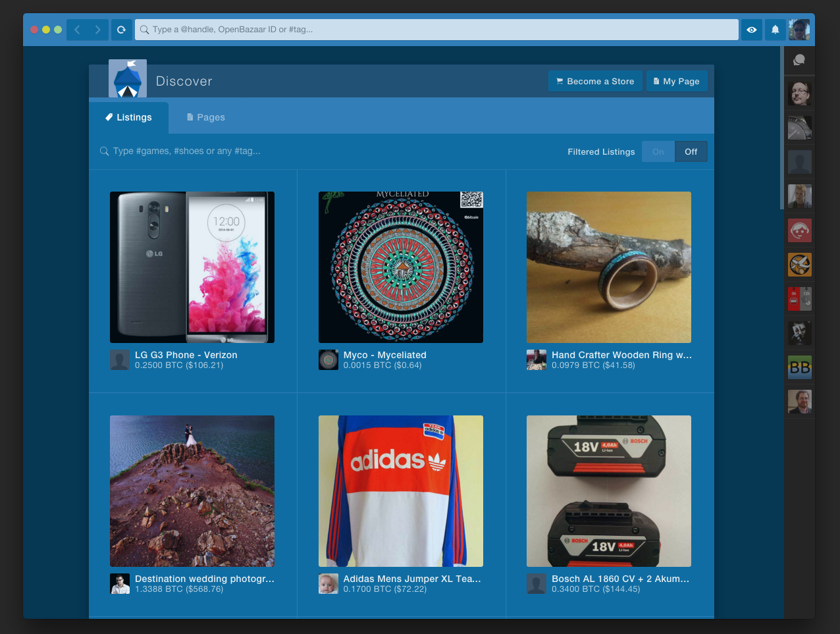Click seller avatar beside the Wooden Ring listing
840x634 pixels.
point(537,360)
